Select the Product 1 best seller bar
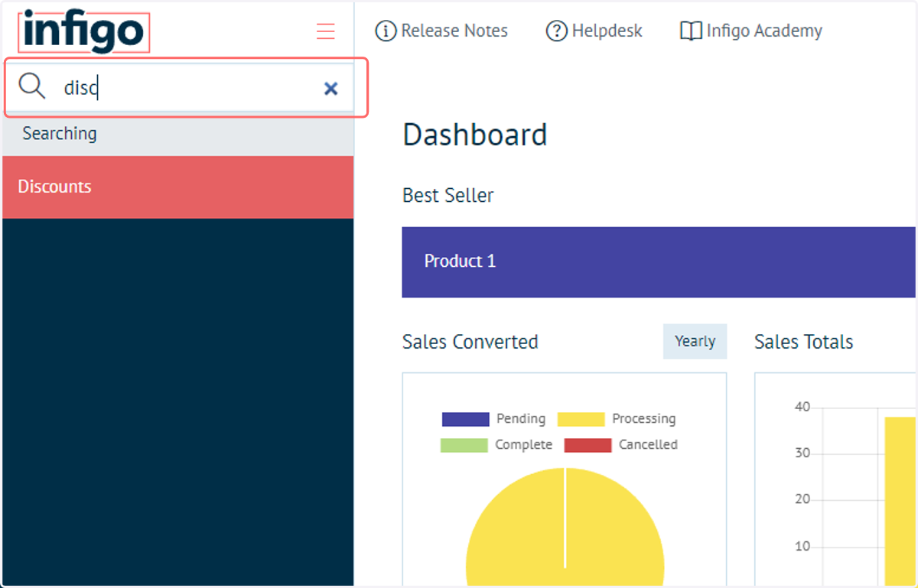The image size is (918, 588). click(x=659, y=262)
